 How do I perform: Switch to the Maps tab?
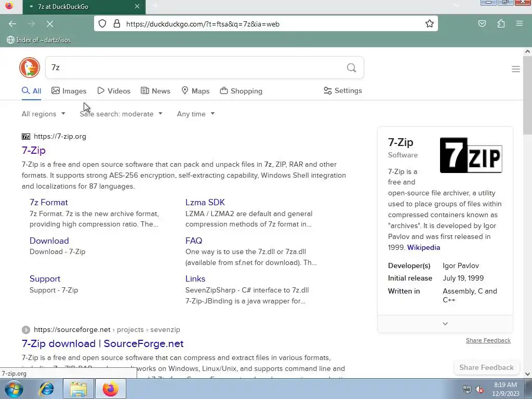(x=195, y=91)
